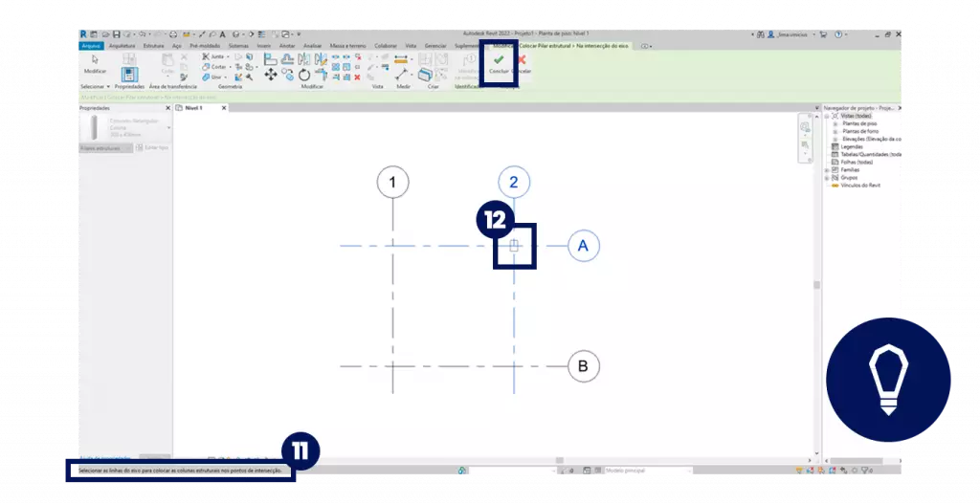This screenshot has width=980, height=504.
Task: Click the Junta cope tool
Action: [x=215, y=56]
